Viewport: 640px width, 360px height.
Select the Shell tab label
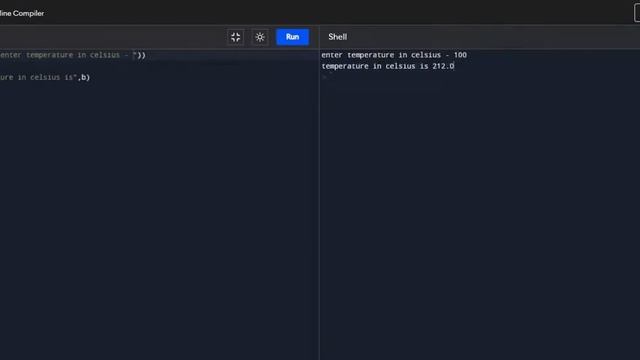pos(338,37)
